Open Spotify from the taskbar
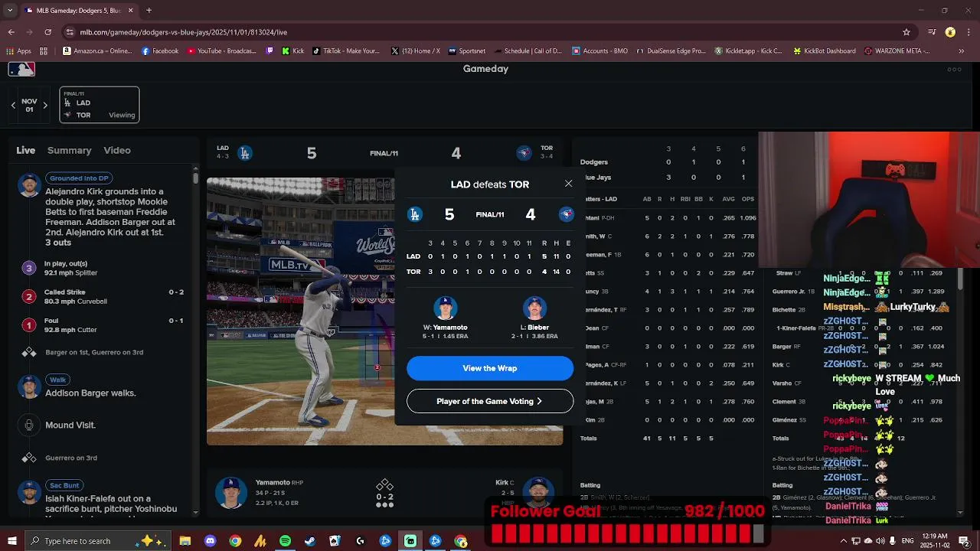This screenshot has height=551, width=980. (x=285, y=541)
